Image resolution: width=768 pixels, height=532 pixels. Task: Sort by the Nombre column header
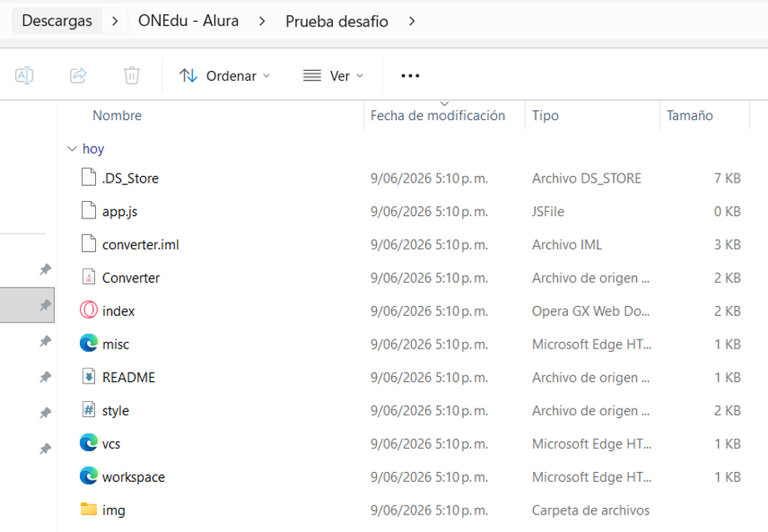pos(117,116)
